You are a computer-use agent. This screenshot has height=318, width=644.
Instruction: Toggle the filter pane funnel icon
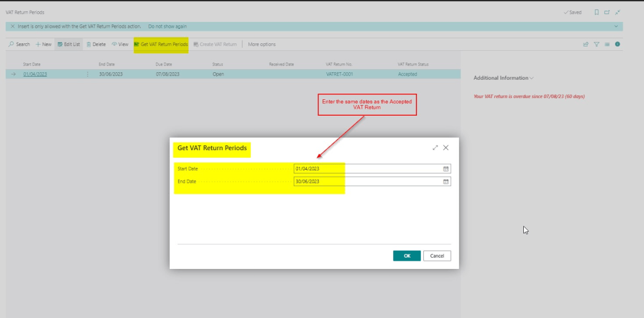[597, 44]
